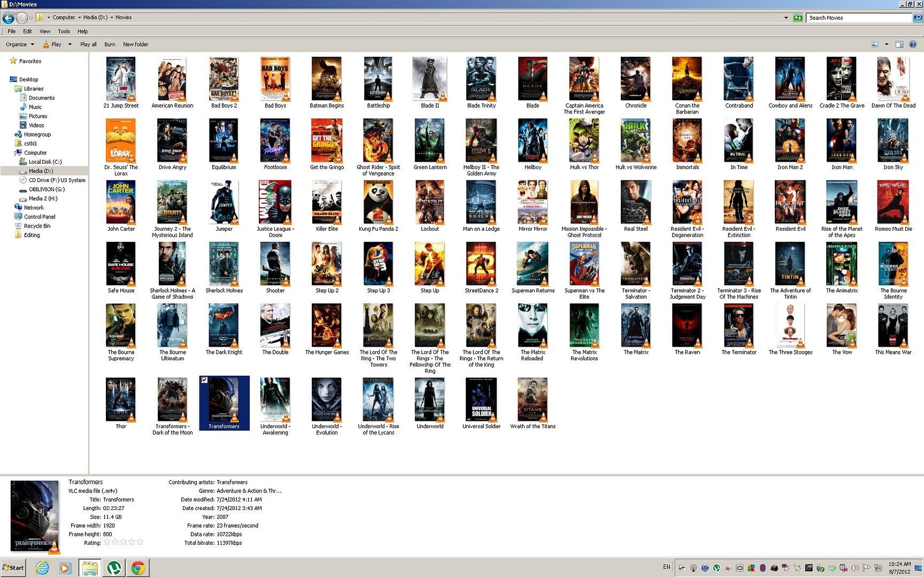Screen dimensions: 924x578
Task: Refresh the Movies folder view
Action: coord(798,18)
